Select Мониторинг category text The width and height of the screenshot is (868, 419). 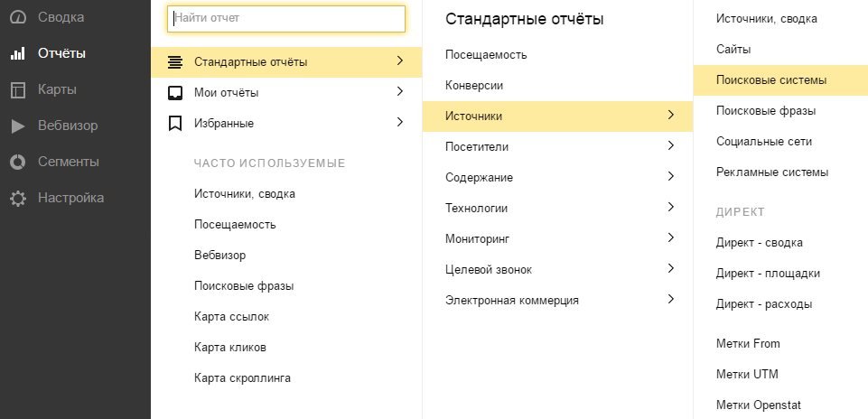(x=477, y=239)
